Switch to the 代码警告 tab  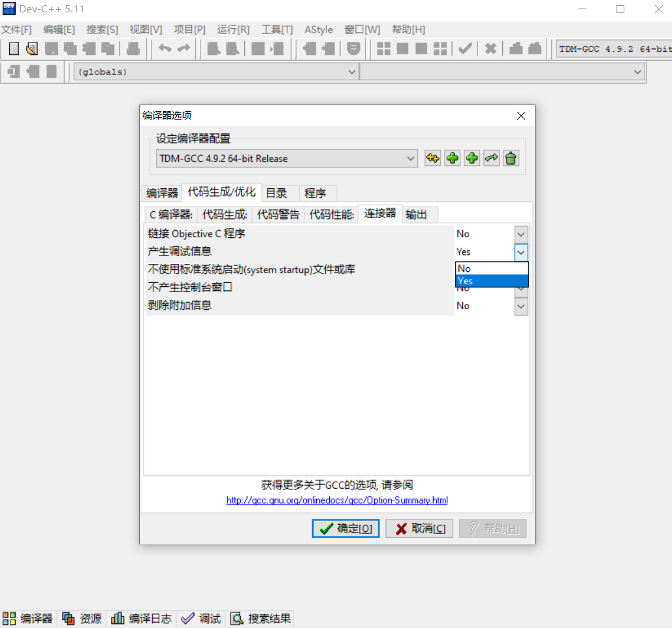pyautogui.click(x=277, y=214)
